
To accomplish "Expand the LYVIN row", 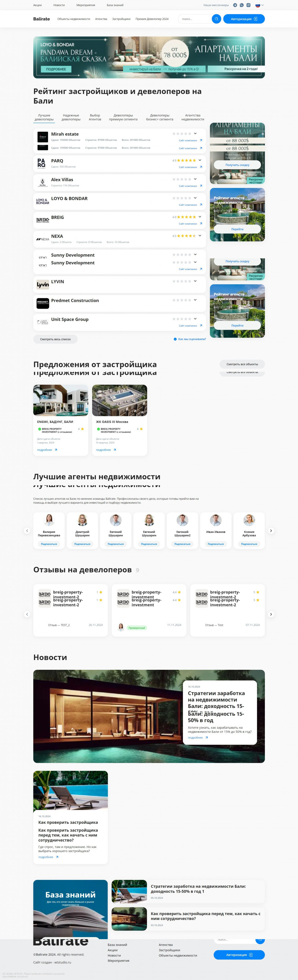I will 195,281.
